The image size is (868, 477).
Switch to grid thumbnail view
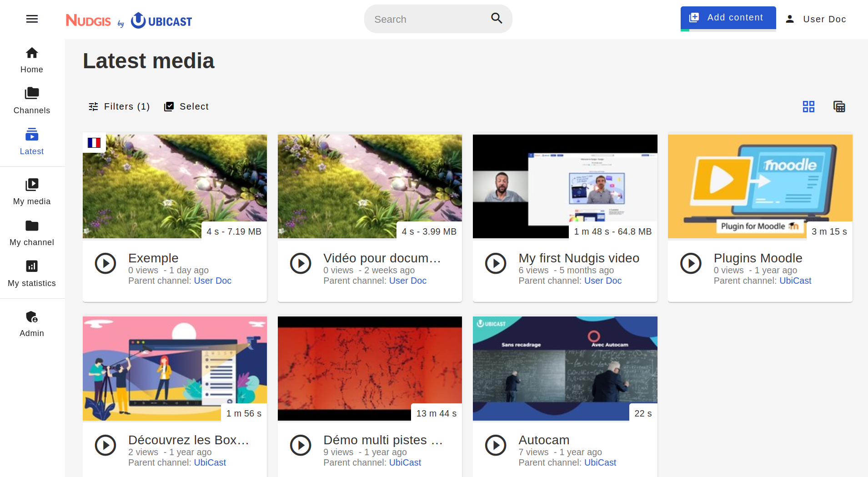(x=808, y=106)
